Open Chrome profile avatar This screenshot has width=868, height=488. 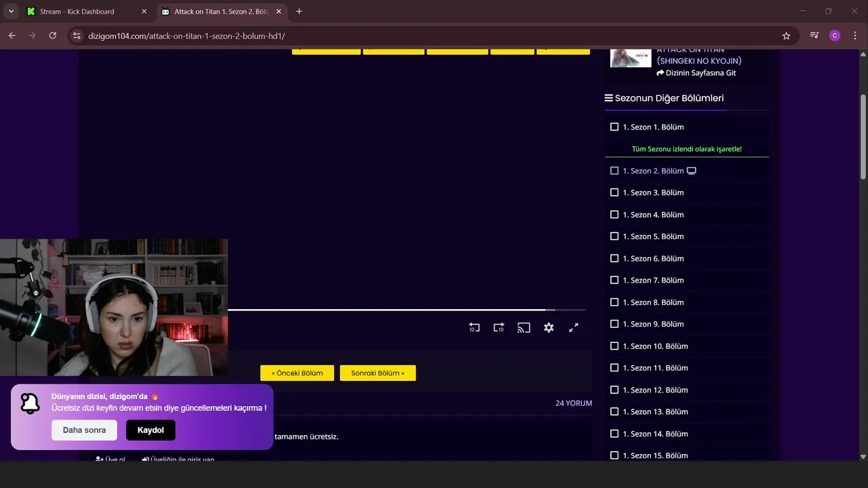835,36
